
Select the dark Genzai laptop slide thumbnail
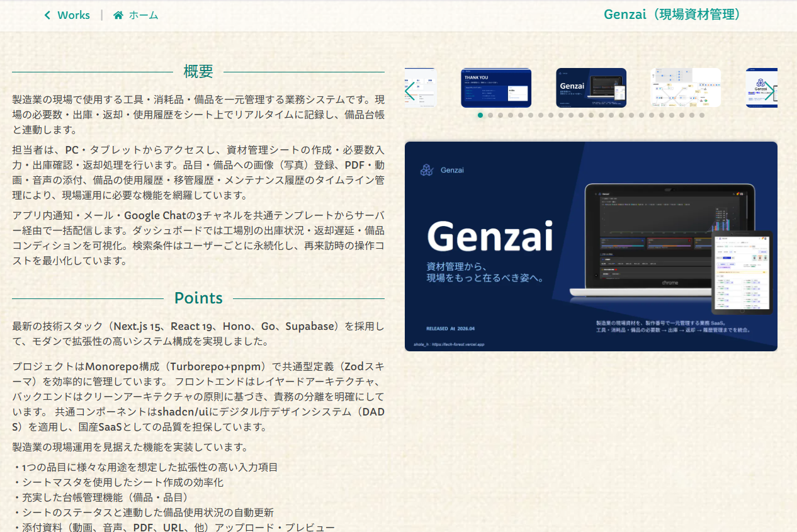[x=591, y=88]
